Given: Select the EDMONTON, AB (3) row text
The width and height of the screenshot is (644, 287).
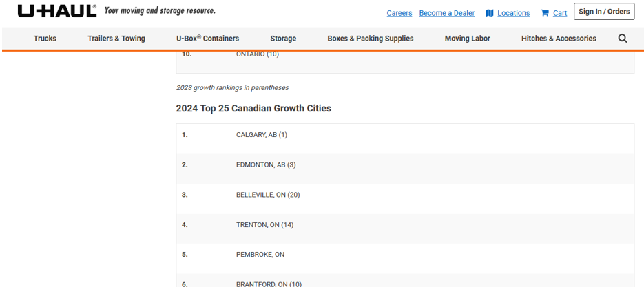Looking at the screenshot, I should pyautogui.click(x=266, y=164).
